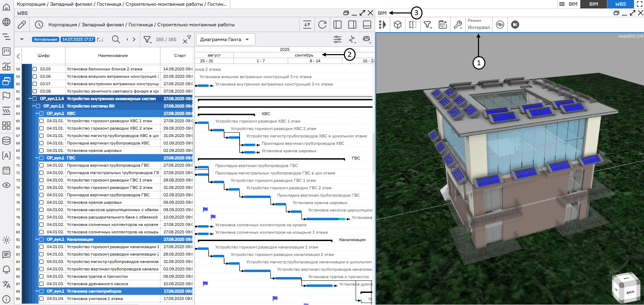The image size is (644, 305).
Task: Click the refresh icon in WBS toolbar
Action: 322,25
